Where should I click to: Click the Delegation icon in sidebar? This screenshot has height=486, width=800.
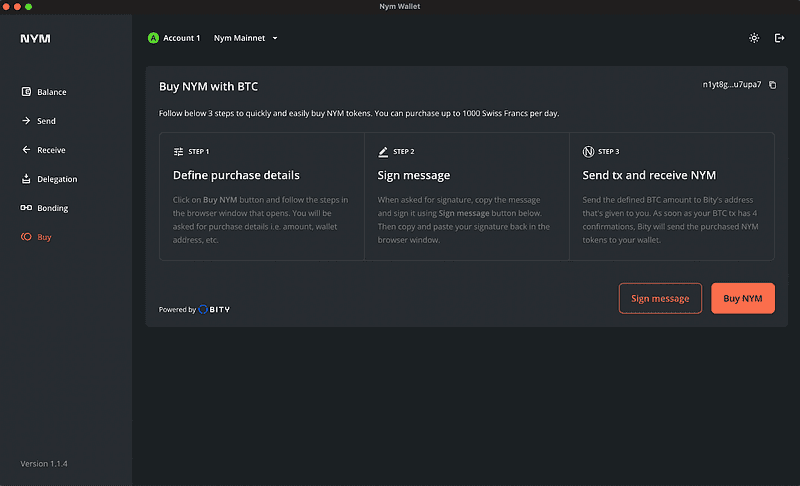[x=26, y=179]
